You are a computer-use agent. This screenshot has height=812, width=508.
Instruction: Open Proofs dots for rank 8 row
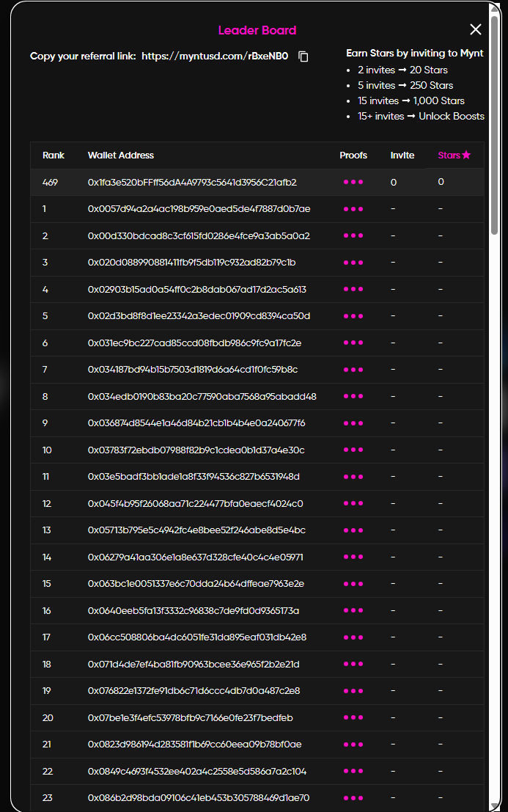coord(353,396)
